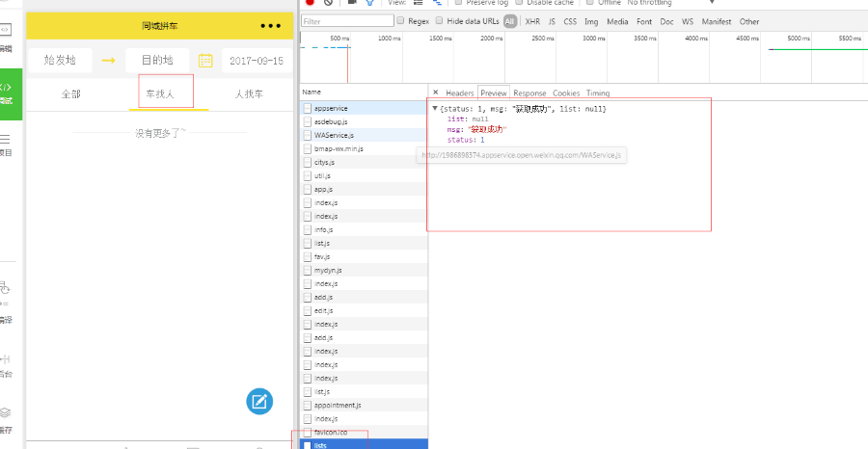Collapse the JSON response object triangle
This screenshot has height=449, width=868.
[x=435, y=109]
